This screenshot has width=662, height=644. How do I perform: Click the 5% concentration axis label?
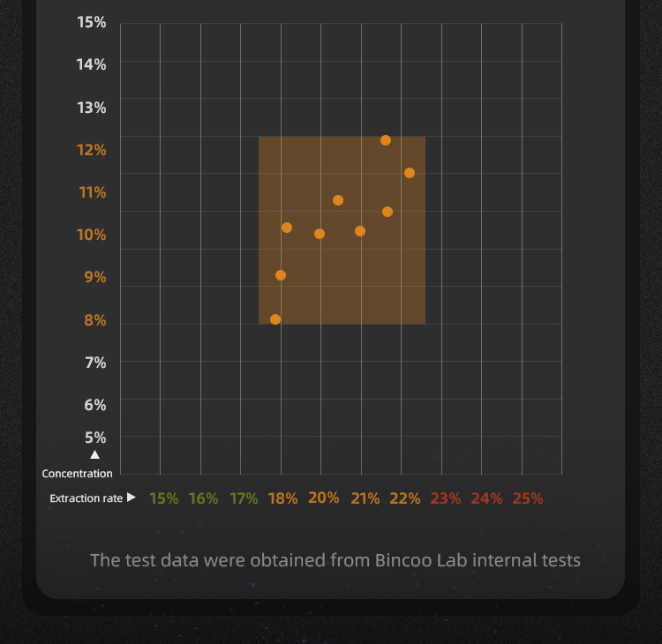click(95, 438)
